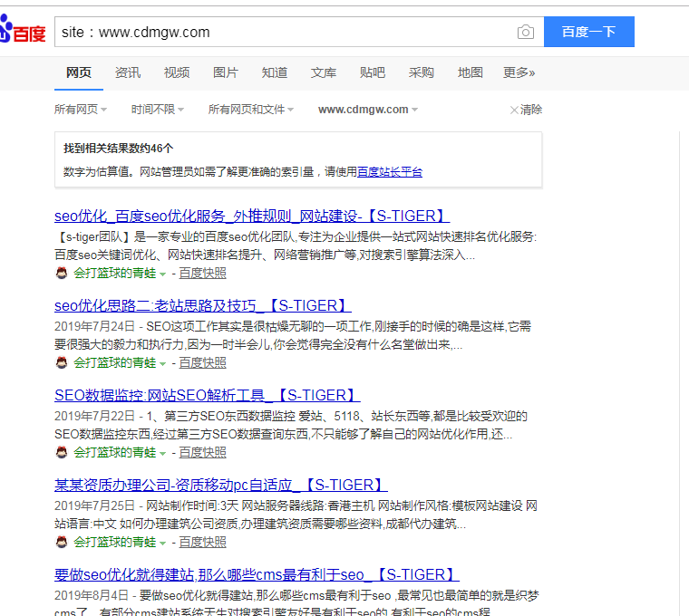
Task: Open result seo优化思路二:老站思路及技巧
Action: (x=202, y=305)
